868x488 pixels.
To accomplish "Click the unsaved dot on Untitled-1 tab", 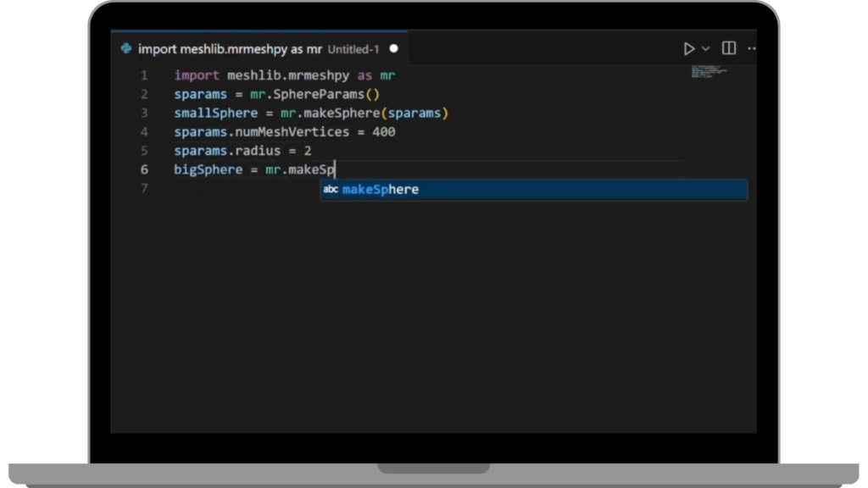I will [x=393, y=49].
